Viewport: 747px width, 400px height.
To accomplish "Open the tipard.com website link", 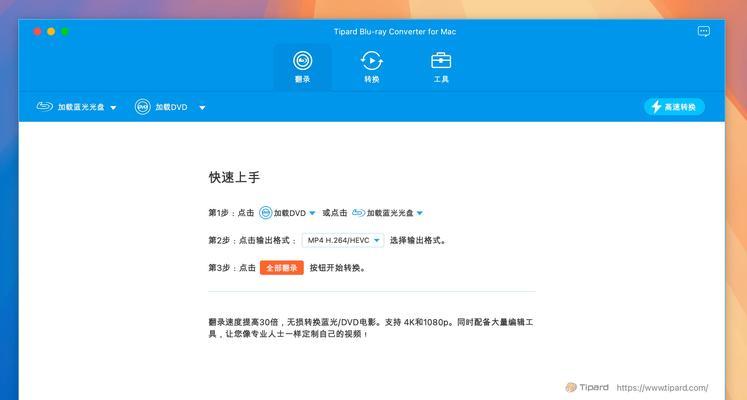I will pos(662,388).
